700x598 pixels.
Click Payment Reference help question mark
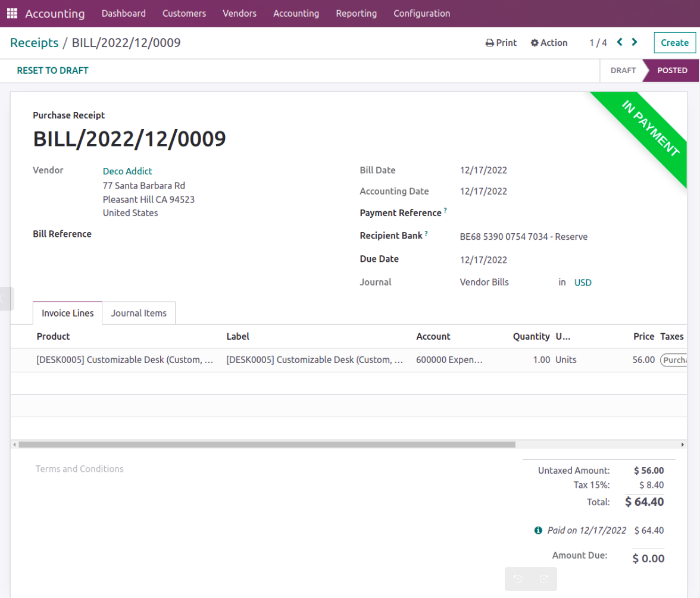click(445, 209)
